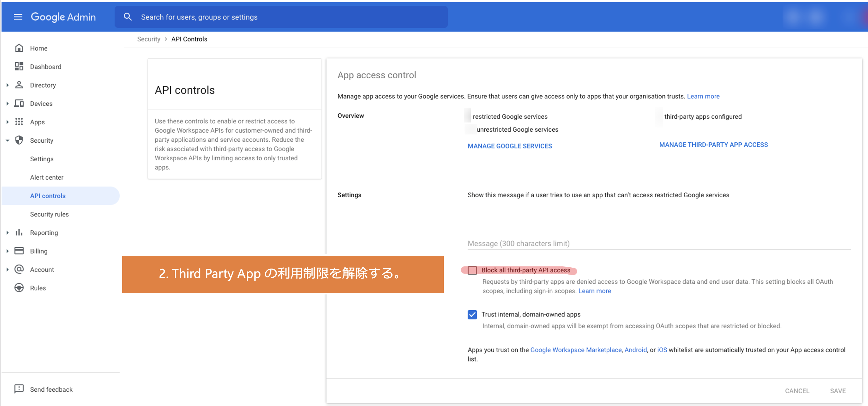Open Learn more link under Block setting

(x=595, y=291)
